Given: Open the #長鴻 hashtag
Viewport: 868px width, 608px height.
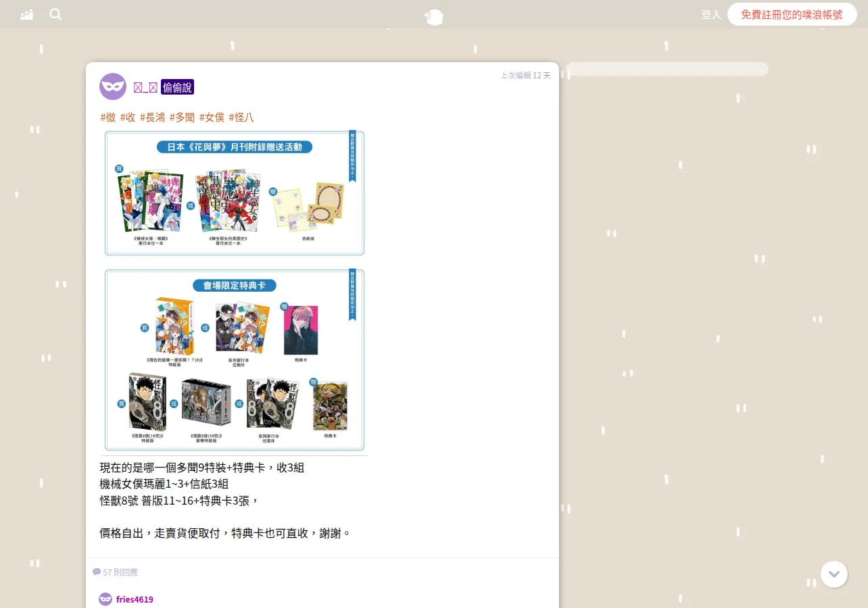Looking at the screenshot, I should click(152, 117).
